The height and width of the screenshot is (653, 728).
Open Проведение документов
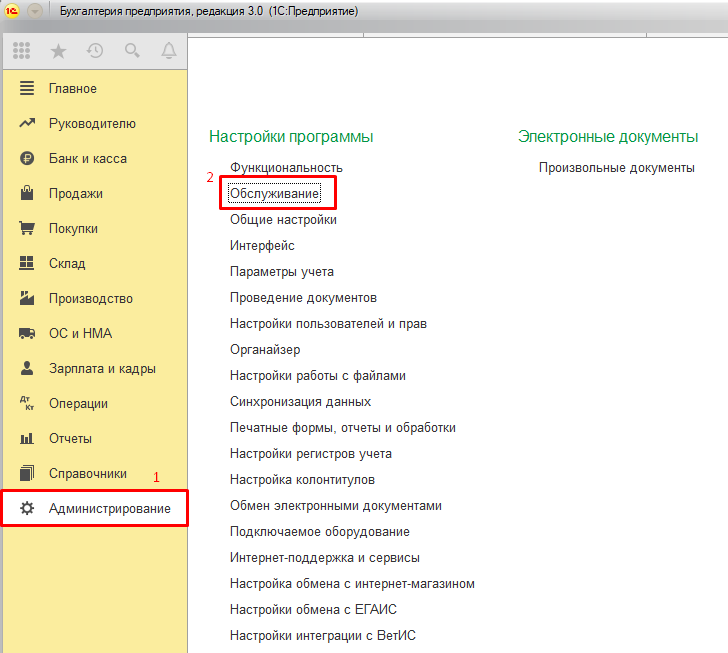pyautogui.click(x=303, y=297)
